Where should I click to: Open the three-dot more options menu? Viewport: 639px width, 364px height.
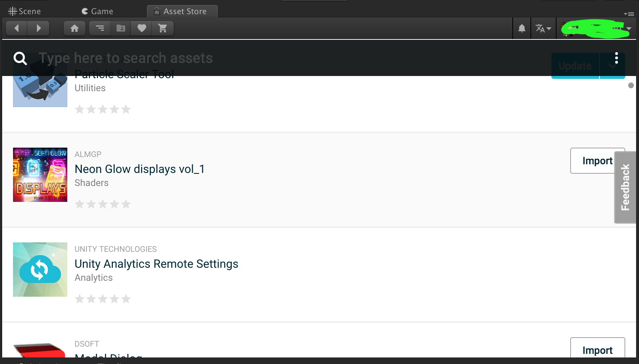pos(617,58)
